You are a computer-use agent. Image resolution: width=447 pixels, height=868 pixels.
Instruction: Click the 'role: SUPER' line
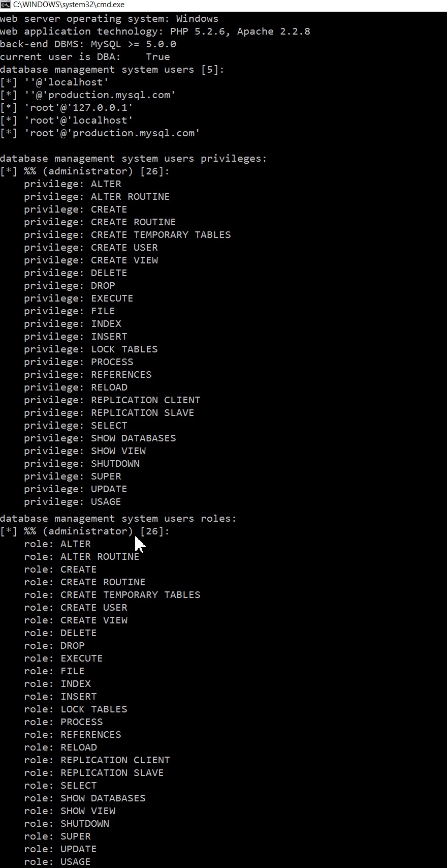pos(57,836)
